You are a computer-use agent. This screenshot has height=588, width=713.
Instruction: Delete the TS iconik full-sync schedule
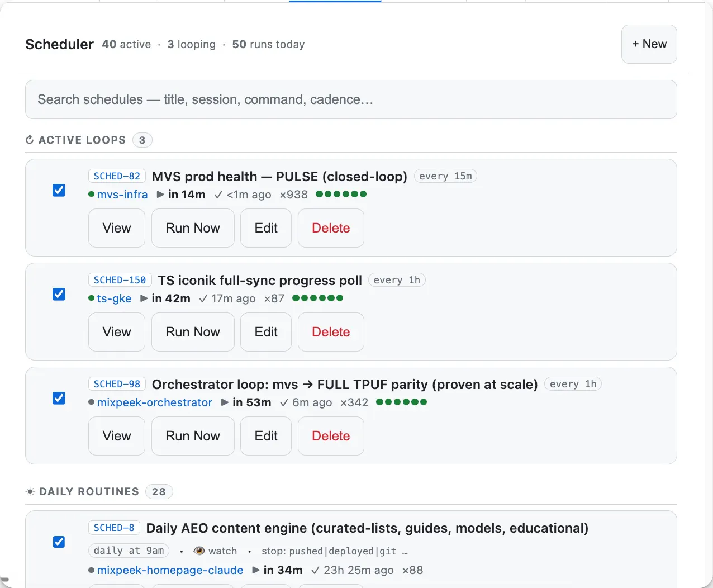coord(331,332)
